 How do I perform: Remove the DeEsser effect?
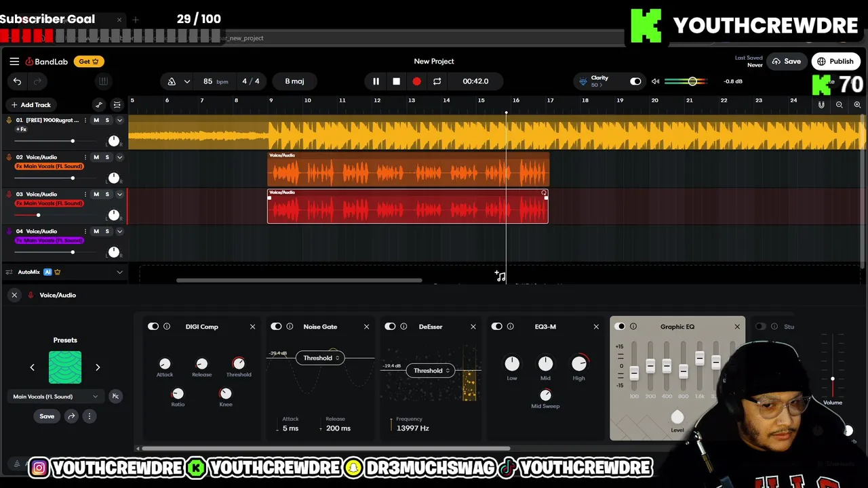(473, 327)
